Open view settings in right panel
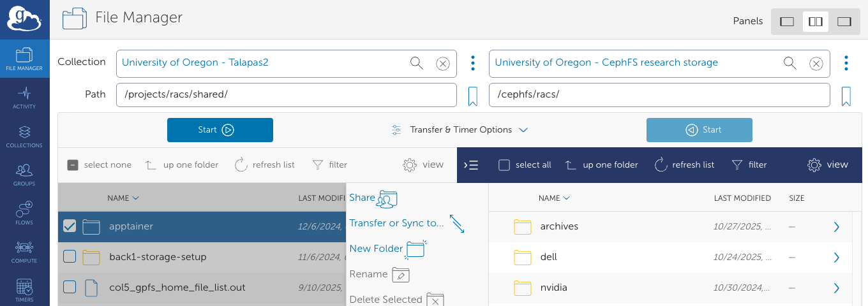 tap(828, 165)
